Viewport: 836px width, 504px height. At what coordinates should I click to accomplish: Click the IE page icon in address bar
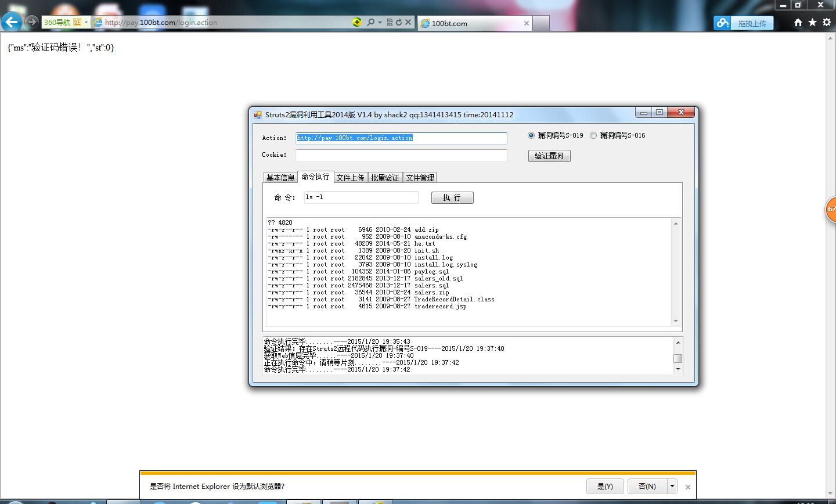[x=98, y=22]
